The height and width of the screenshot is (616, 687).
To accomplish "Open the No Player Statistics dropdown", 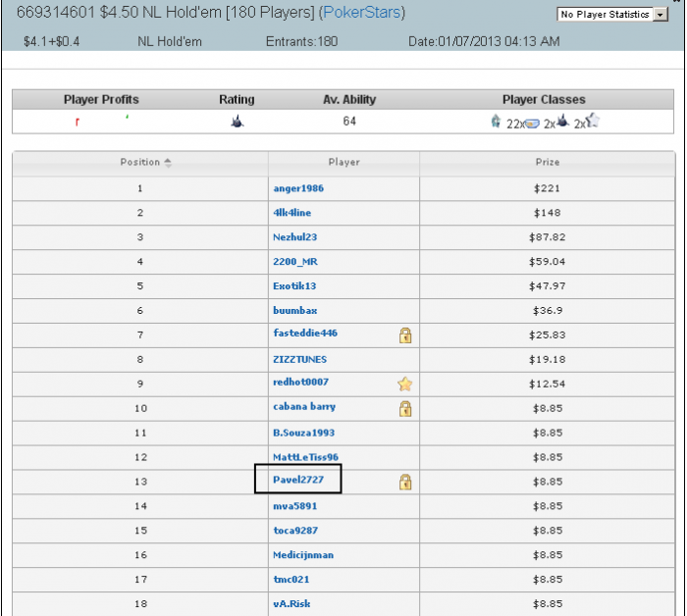I will pos(612,15).
